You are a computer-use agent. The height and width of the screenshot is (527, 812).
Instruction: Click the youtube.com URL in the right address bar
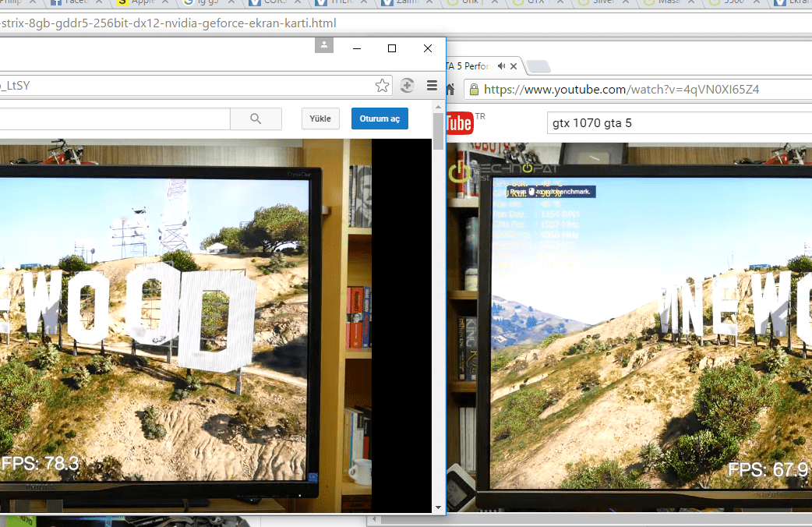point(621,90)
